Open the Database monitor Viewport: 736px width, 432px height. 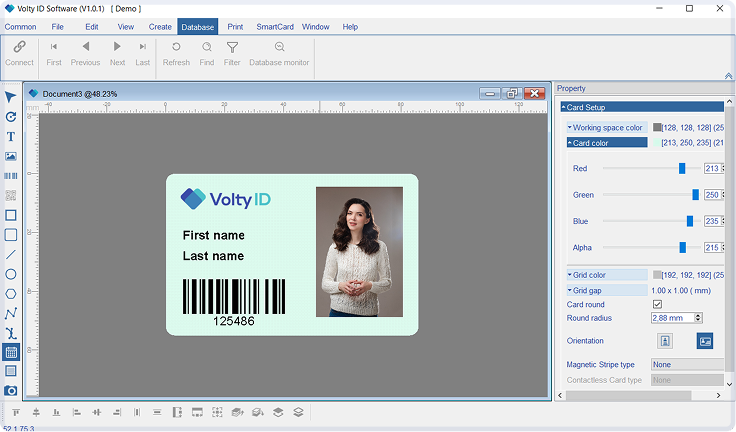[279, 54]
